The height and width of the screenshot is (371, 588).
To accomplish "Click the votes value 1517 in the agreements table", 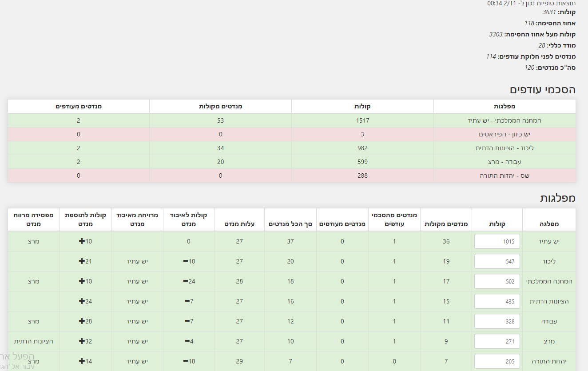I will [362, 120].
